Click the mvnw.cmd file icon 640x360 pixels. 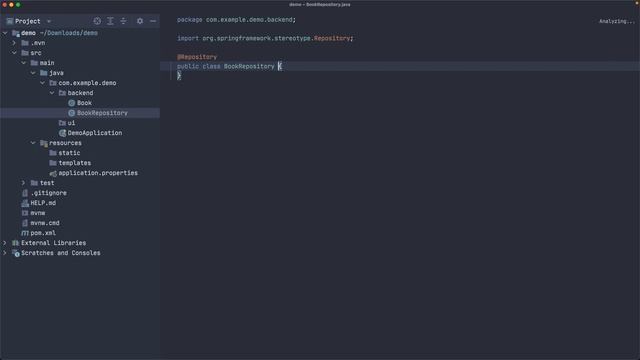(25, 223)
